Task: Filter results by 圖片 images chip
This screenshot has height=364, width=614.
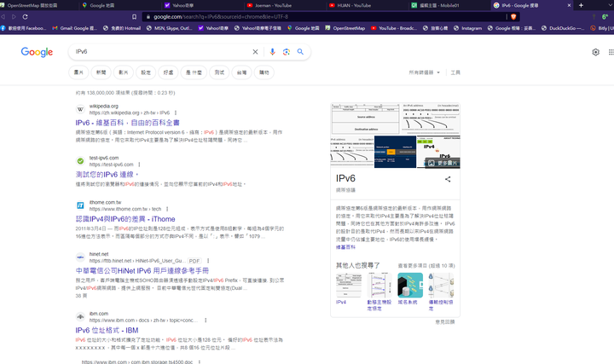Action: pos(78,72)
